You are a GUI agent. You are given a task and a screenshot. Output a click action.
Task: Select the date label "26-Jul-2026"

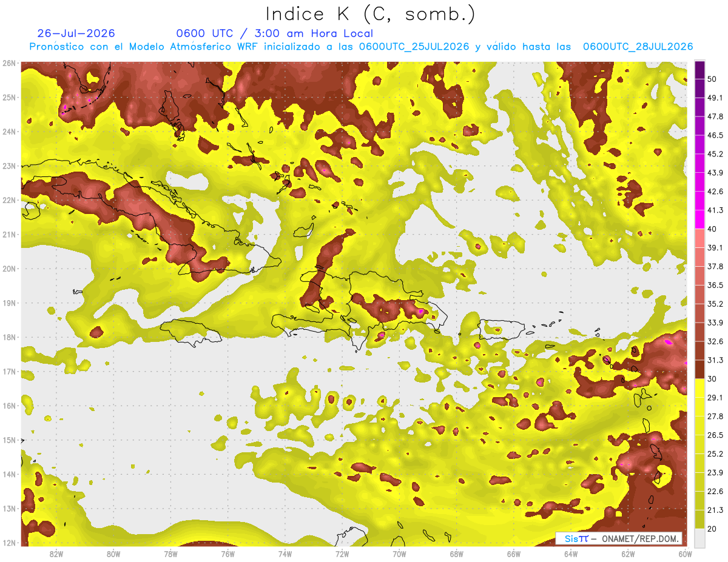click(76, 33)
